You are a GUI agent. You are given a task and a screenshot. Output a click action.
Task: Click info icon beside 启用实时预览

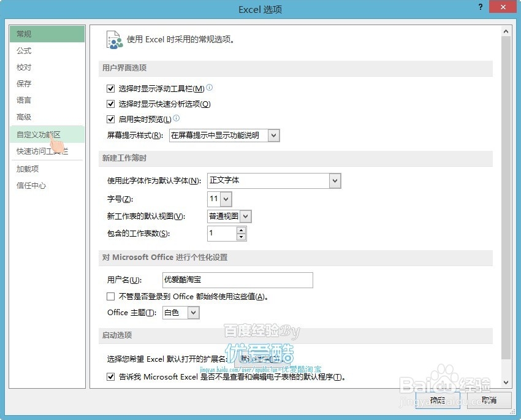tap(177, 118)
